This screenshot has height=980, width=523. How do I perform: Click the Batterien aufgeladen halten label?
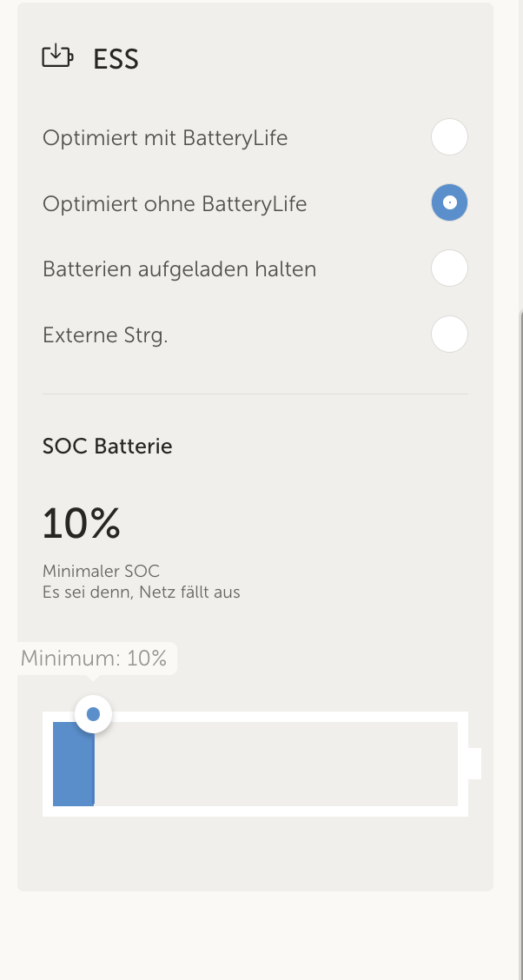[179, 269]
